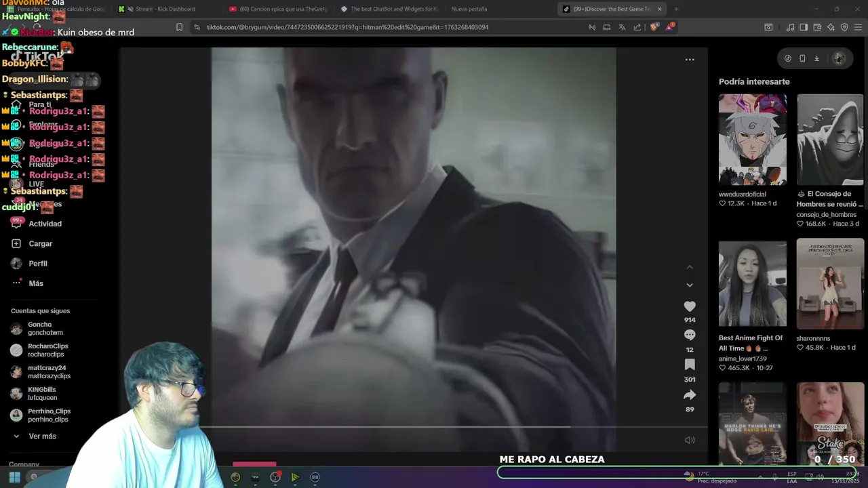Like the TikTok video with heart icon
This screenshot has height=488, width=868.
690,306
